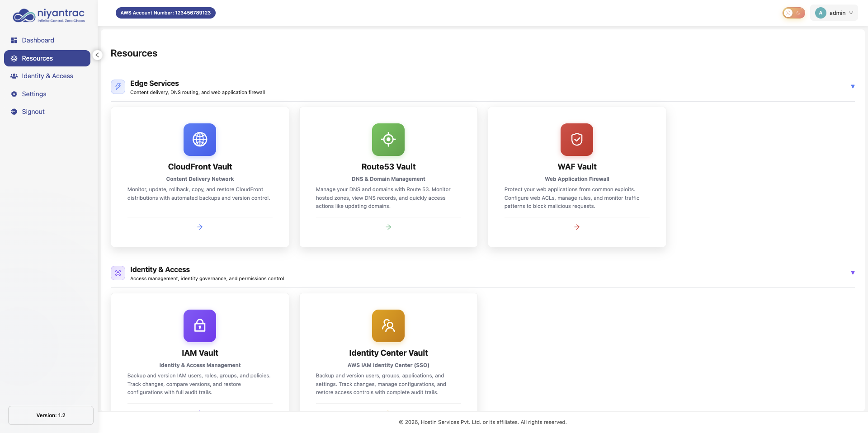868x433 pixels.
Task: Click the IAM Vault lock icon
Action: 200,326
